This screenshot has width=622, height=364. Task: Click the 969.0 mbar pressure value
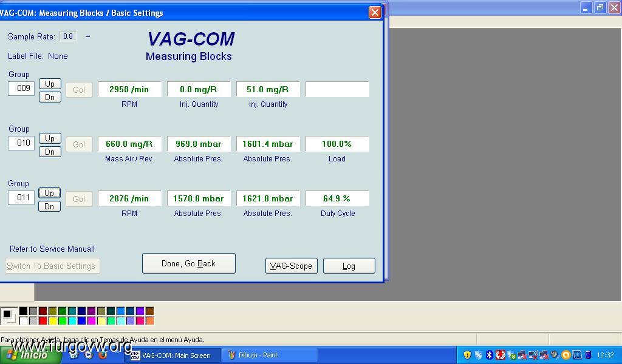pos(199,144)
